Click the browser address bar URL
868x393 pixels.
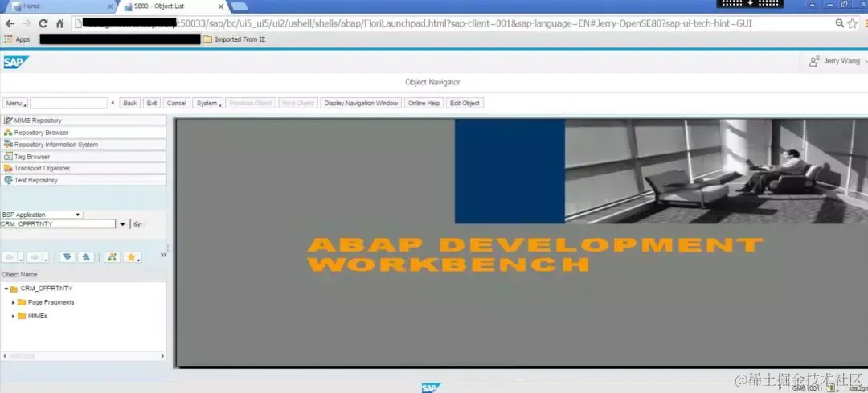coord(452,23)
